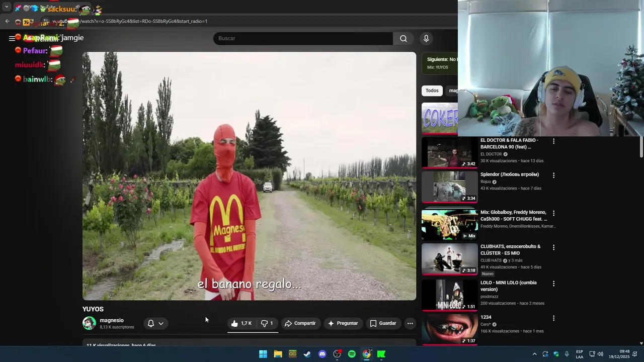
Task: Open the browser tab search chevron
Action: [x=7, y=7]
